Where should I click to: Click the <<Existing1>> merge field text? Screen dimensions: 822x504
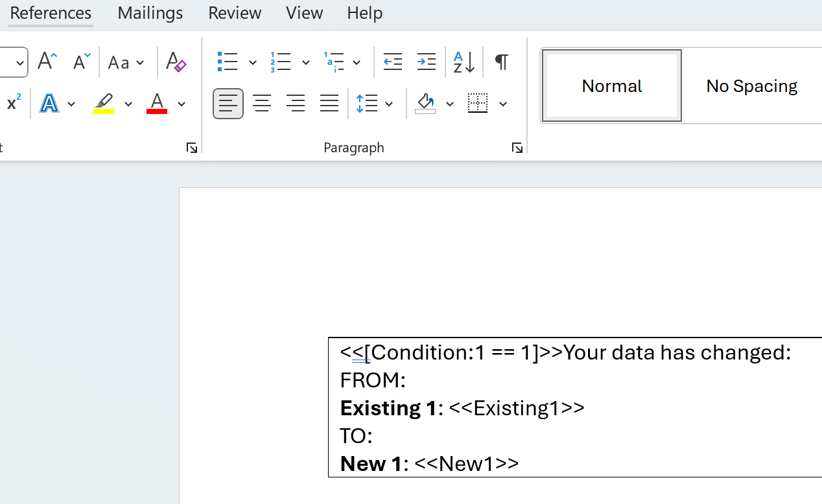point(516,408)
